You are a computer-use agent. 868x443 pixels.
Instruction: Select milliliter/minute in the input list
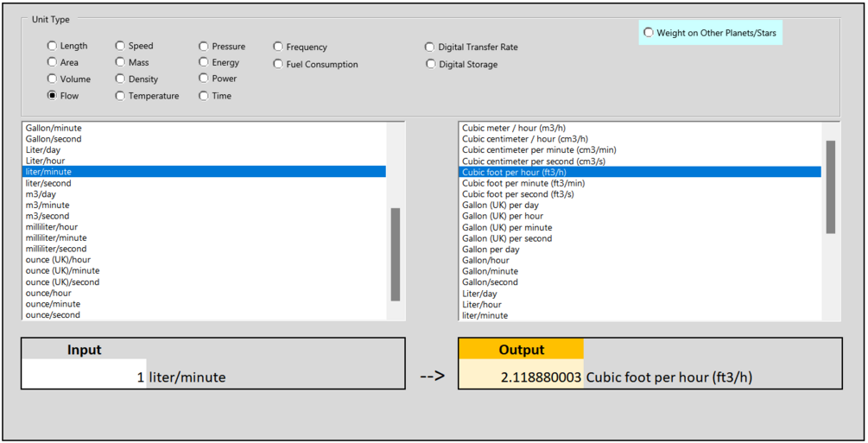[x=204, y=237]
